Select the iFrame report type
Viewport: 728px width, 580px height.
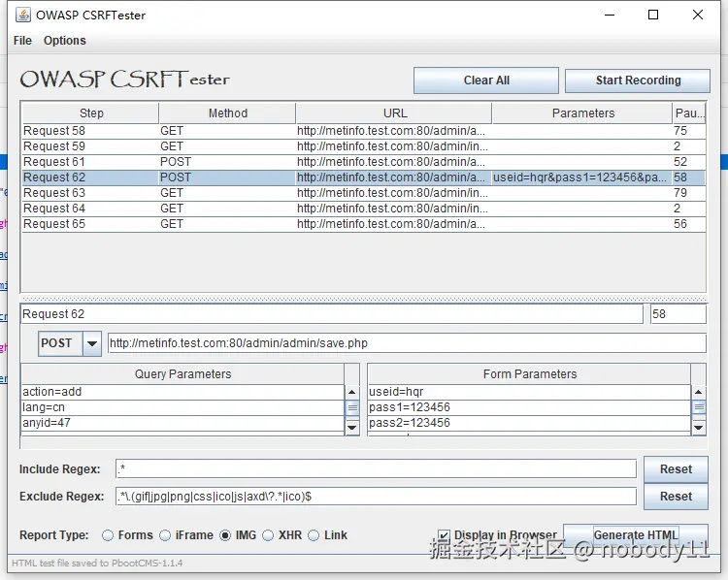click(x=165, y=535)
